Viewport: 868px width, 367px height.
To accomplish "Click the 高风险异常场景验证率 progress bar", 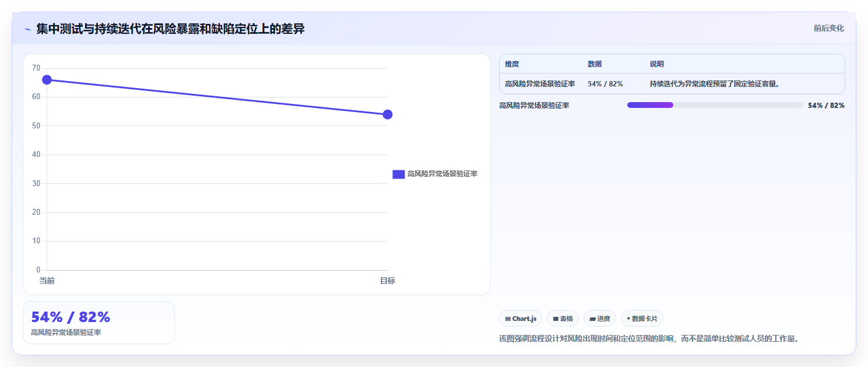I will point(715,105).
